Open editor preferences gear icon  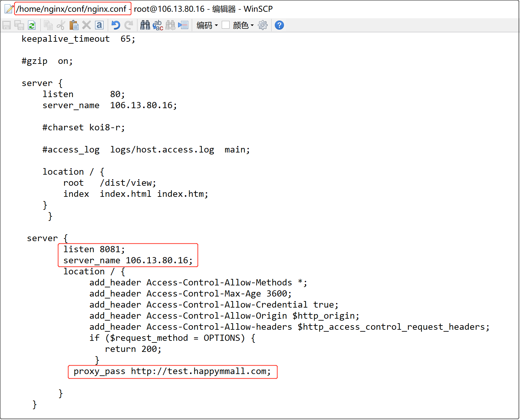tap(263, 25)
